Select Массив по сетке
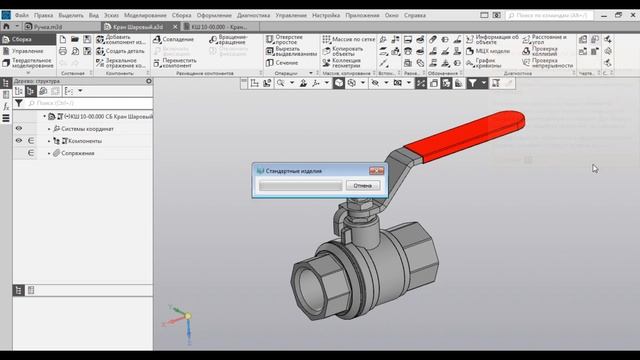This screenshot has height=360, width=640. click(349, 40)
